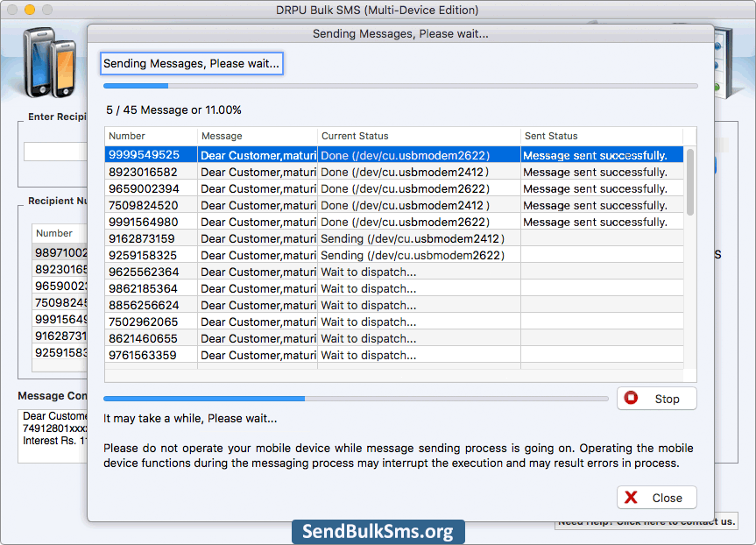Select row with number 9659002394
This screenshot has height=545, width=756.
(x=394, y=188)
